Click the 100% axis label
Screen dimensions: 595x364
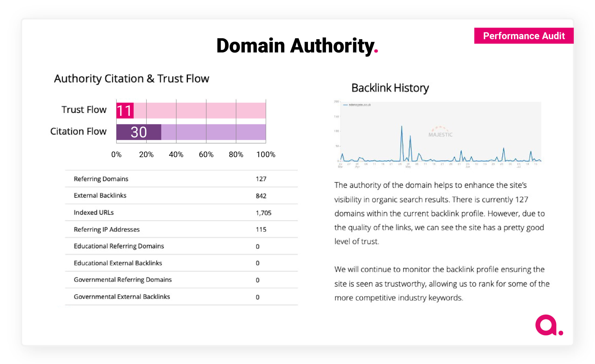(x=266, y=155)
